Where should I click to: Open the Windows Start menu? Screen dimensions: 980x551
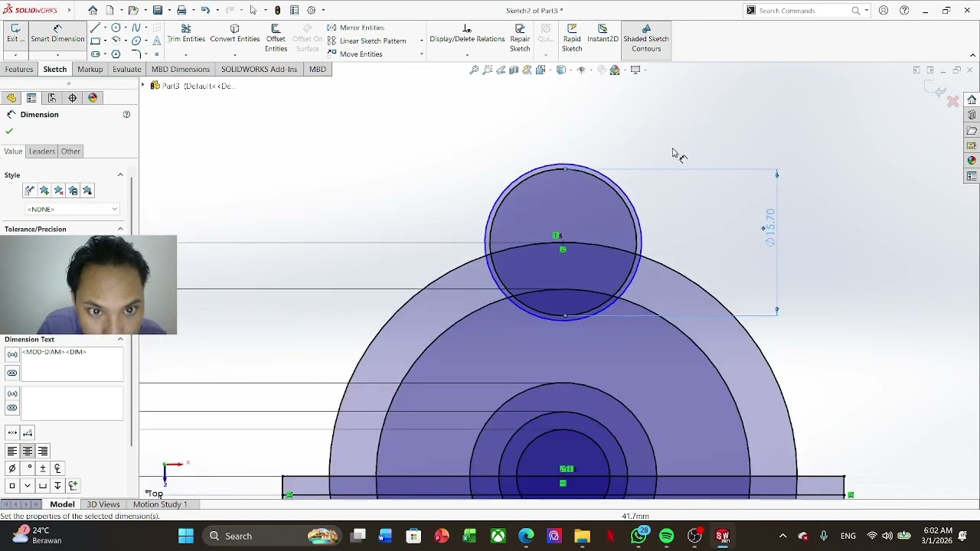[186, 536]
